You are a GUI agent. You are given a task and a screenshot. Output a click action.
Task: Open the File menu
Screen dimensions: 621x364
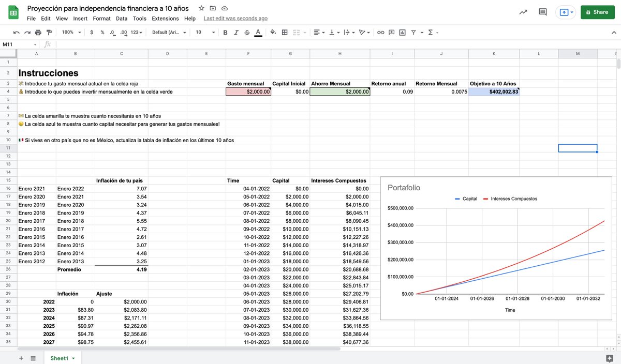pyautogui.click(x=31, y=19)
